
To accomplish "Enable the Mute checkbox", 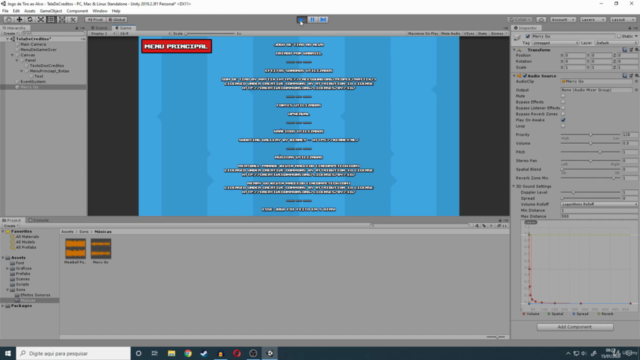I will tap(563, 96).
